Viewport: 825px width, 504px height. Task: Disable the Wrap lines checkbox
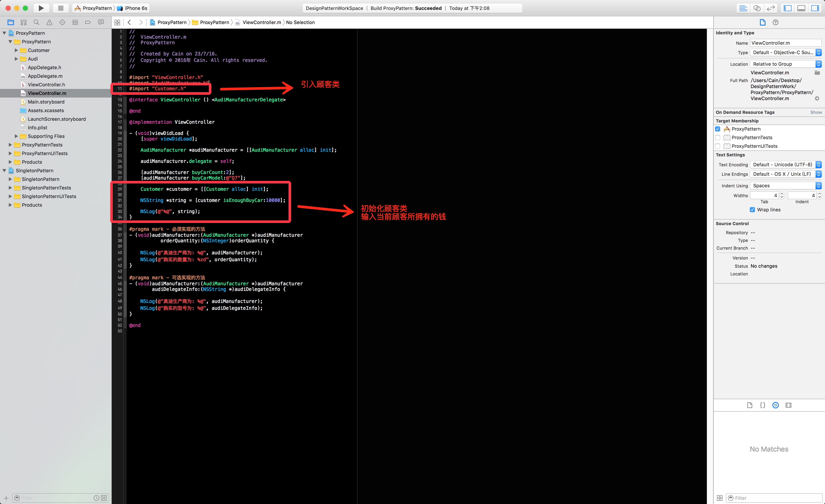click(752, 210)
